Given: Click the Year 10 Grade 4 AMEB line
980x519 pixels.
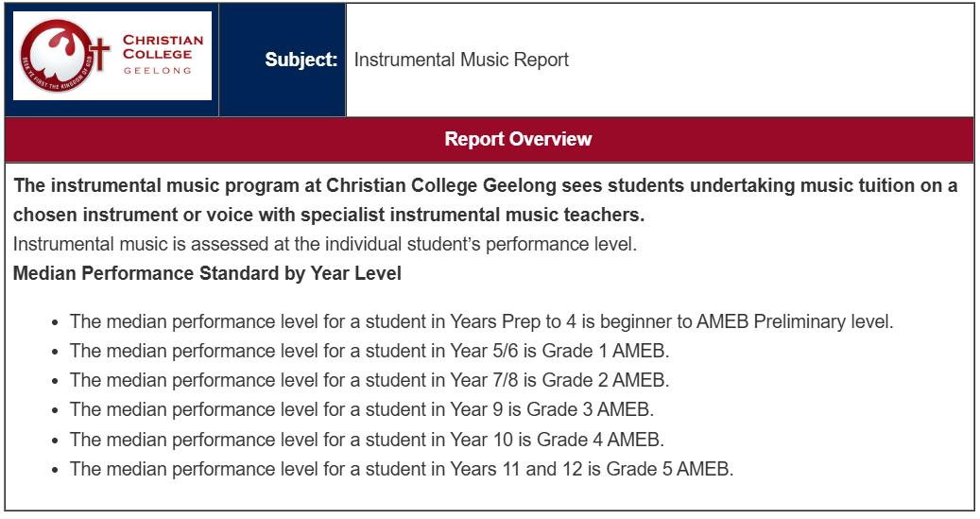Looking at the screenshot, I should (x=367, y=439).
